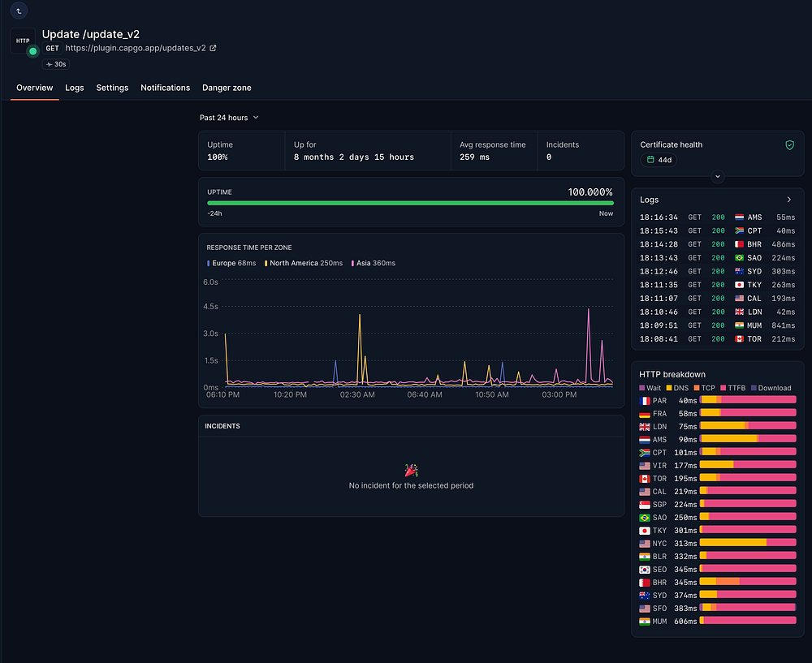Image resolution: width=812 pixels, height=663 pixels.
Task: Click the green monitor status dot
Action: point(32,51)
